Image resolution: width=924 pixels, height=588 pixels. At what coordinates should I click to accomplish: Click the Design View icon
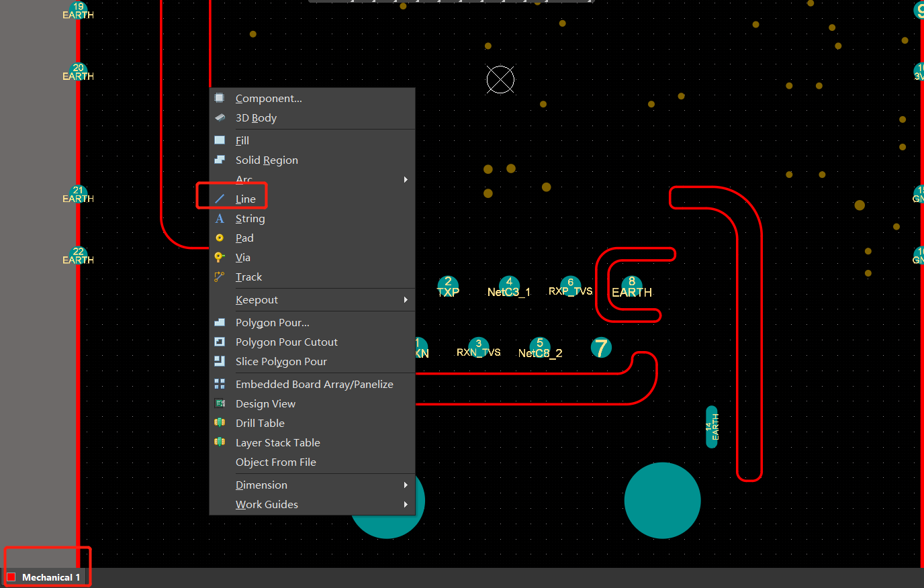[220, 403]
